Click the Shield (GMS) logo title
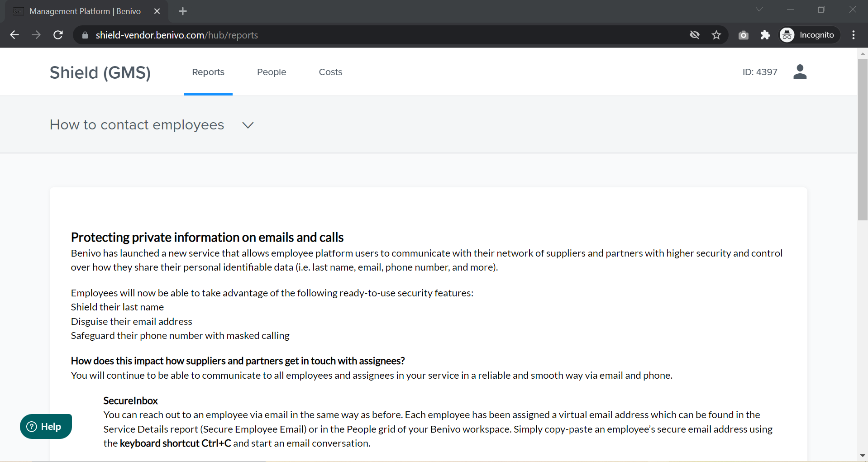 pyautogui.click(x=100, y=72)
